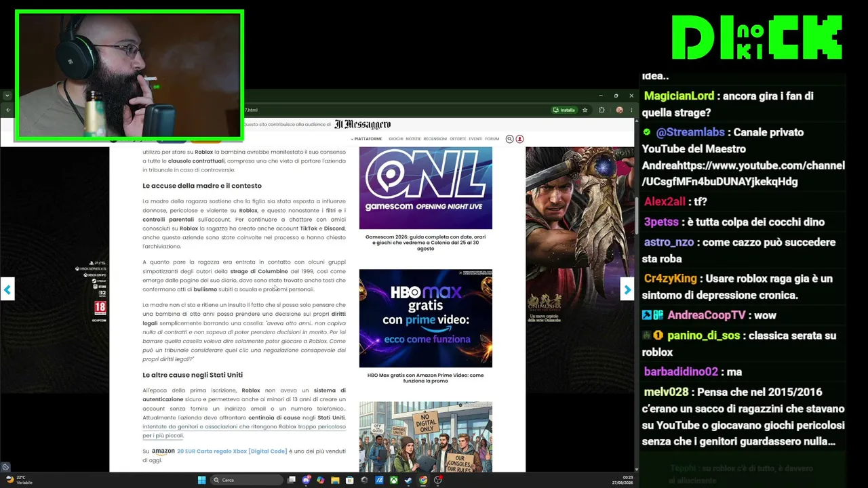The image size is (868, 488).
Task: Click the 20 EUR Carta regalo Xbox link
Action: tap(232, 451)
